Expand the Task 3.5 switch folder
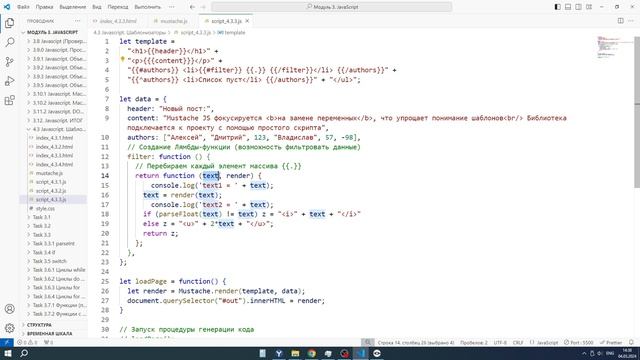The height and width of the screenshot is (360, 640). [x=49, y=261]
